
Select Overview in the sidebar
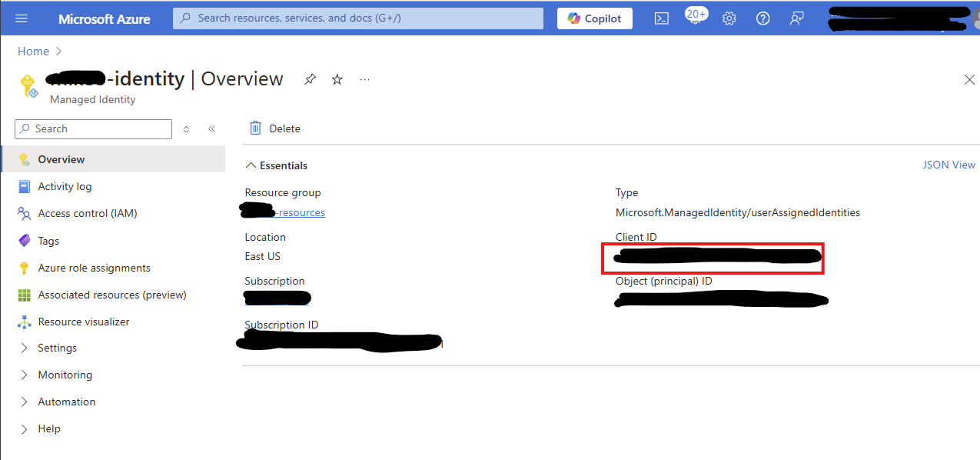(113, 159)
